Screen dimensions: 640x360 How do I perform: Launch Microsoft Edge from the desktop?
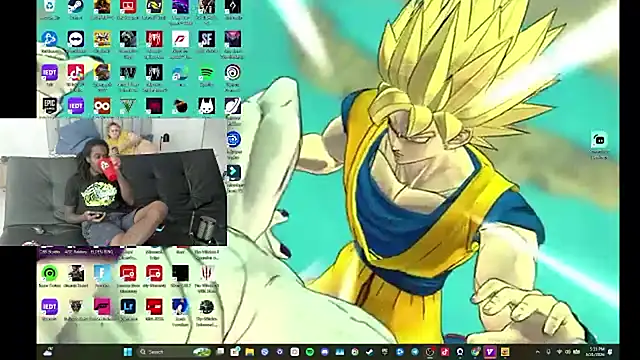180,73
